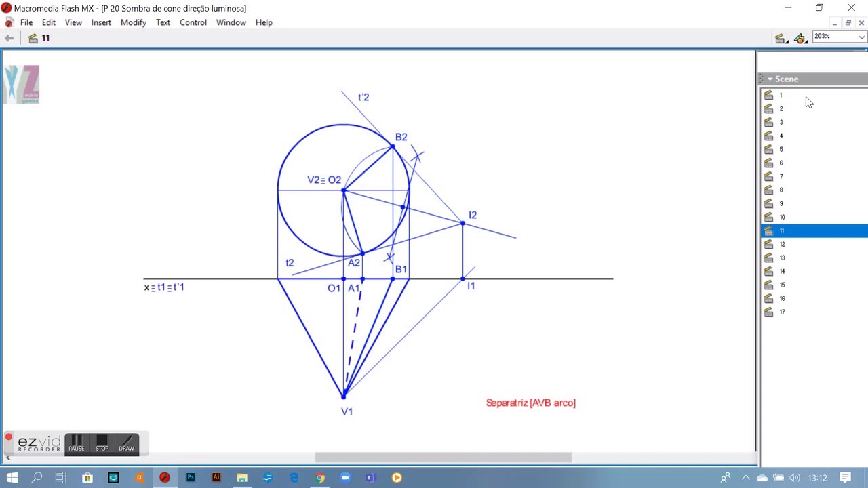
Task: Collapse the Scene panel
Action: (x=770, y=79)
